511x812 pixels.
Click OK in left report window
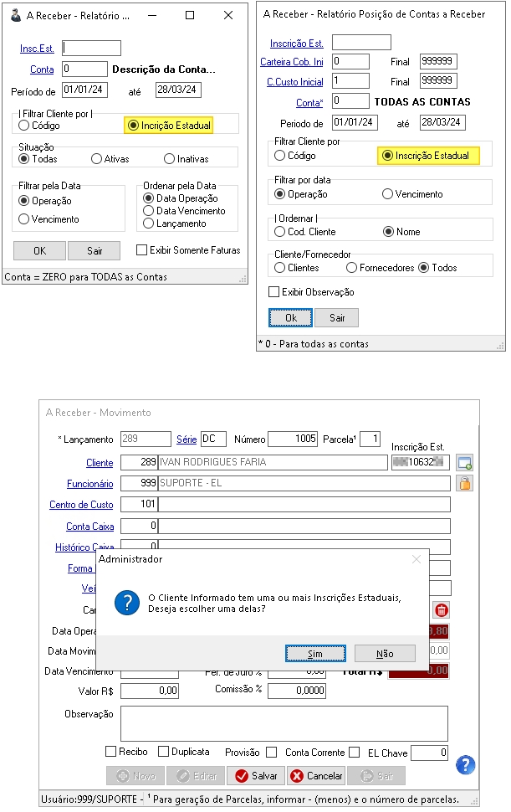tap(40, 250)
